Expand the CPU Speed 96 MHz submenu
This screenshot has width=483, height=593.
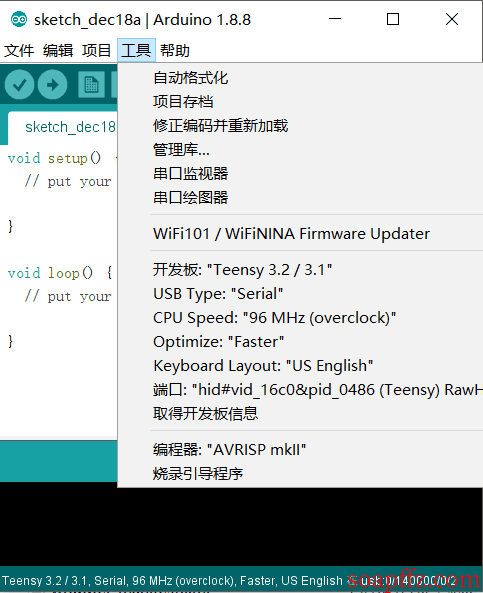point(300,318)
